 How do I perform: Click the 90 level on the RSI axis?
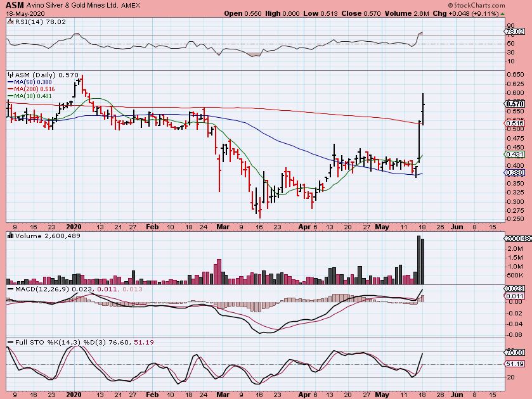pyautogui.click(x=510, y=25)
